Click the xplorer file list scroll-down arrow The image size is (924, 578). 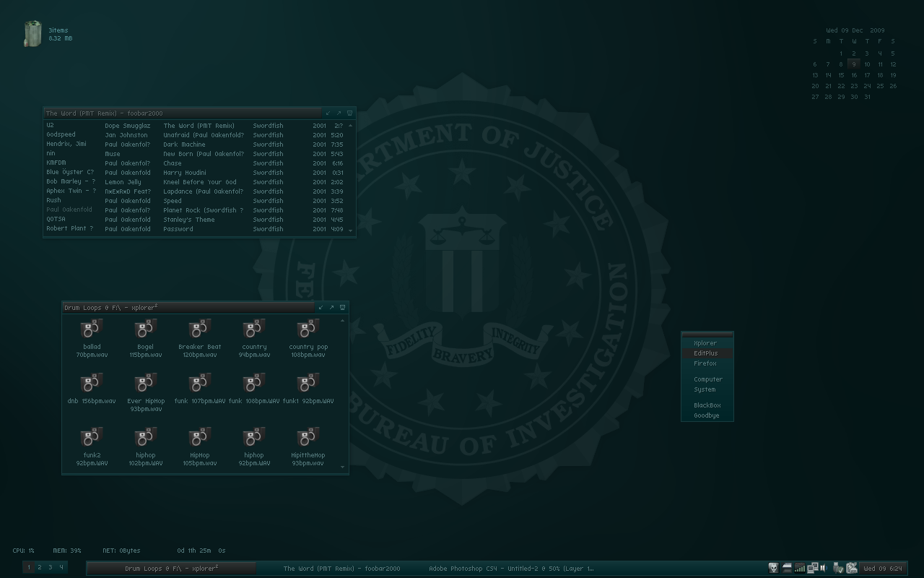tap(343, 467)
